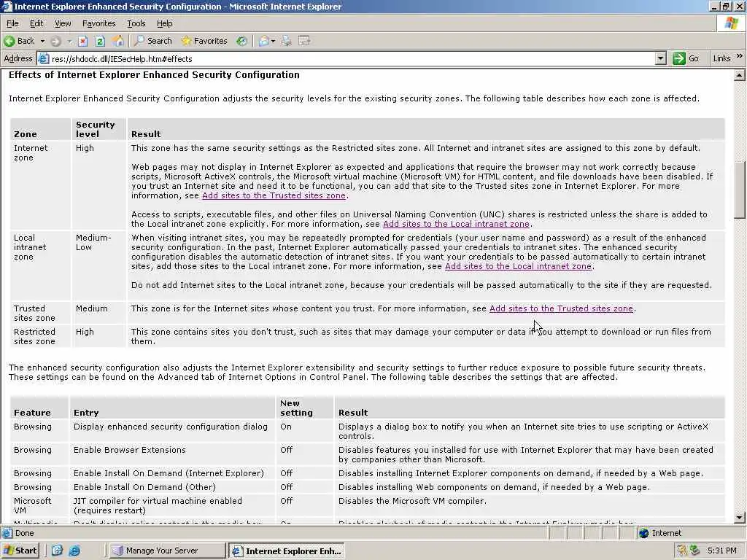Go to the Home page icon

118,41
